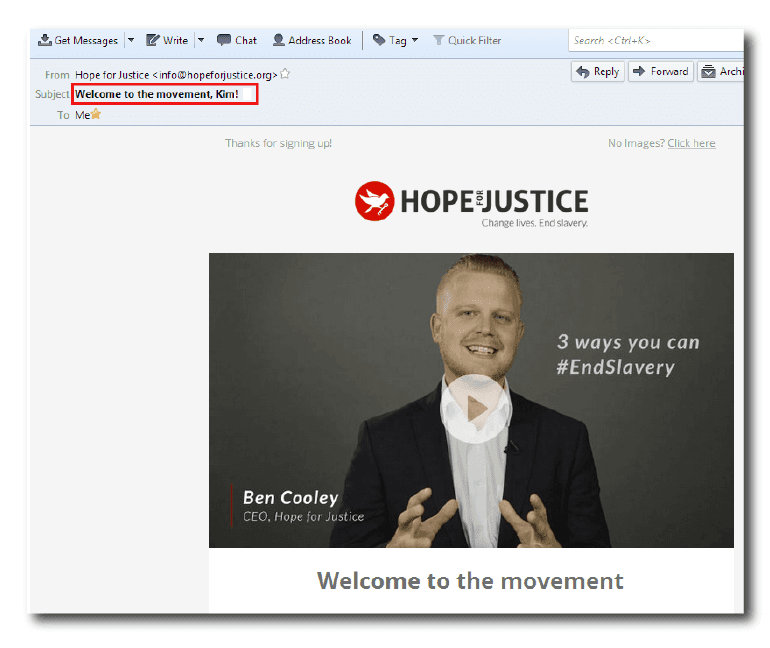Open the Address Book

(311, 41)
